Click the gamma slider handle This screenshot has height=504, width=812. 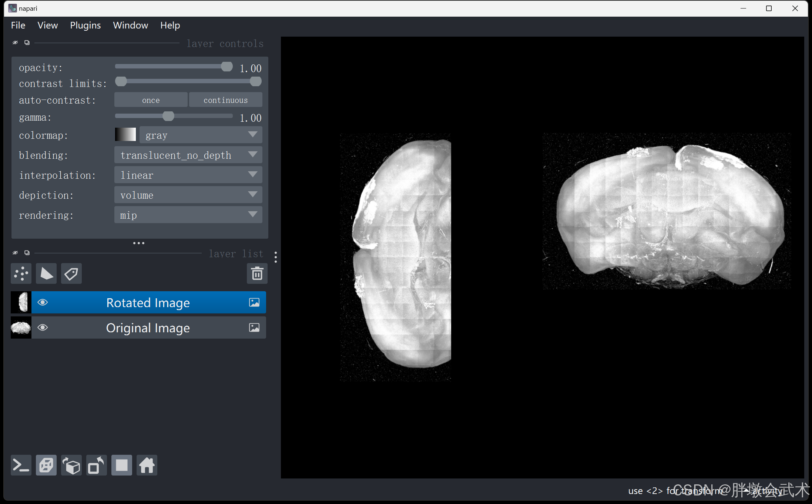168,117
